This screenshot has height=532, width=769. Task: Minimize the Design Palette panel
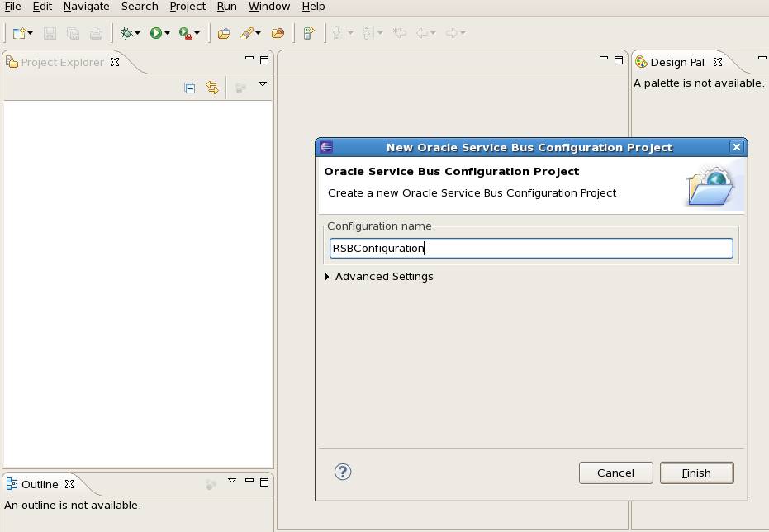pyautogui.click(x=762, y=59)
